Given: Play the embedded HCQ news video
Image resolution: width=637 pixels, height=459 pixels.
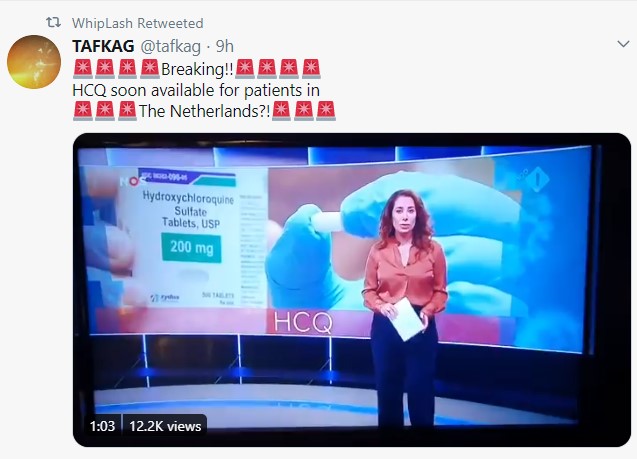Looking at the screenshot, I should coord(352,290).
